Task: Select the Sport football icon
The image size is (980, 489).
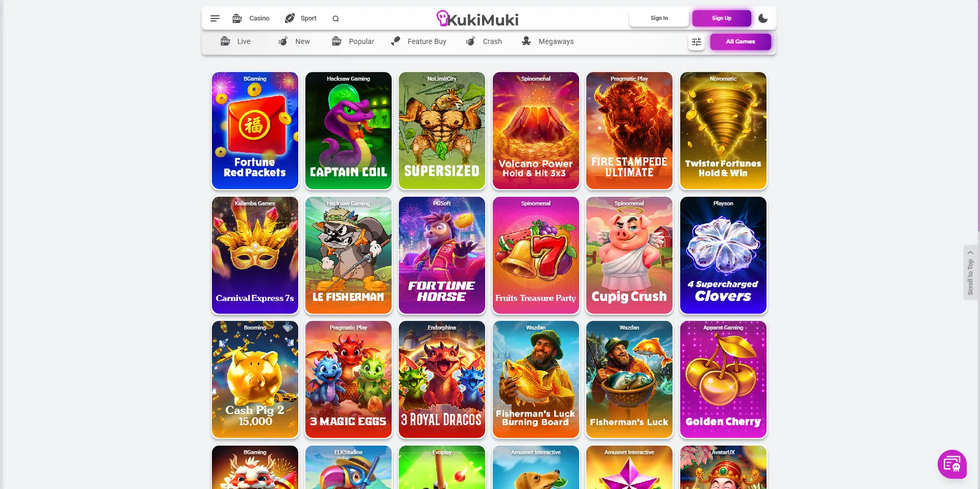Action: tap(290, 18)
